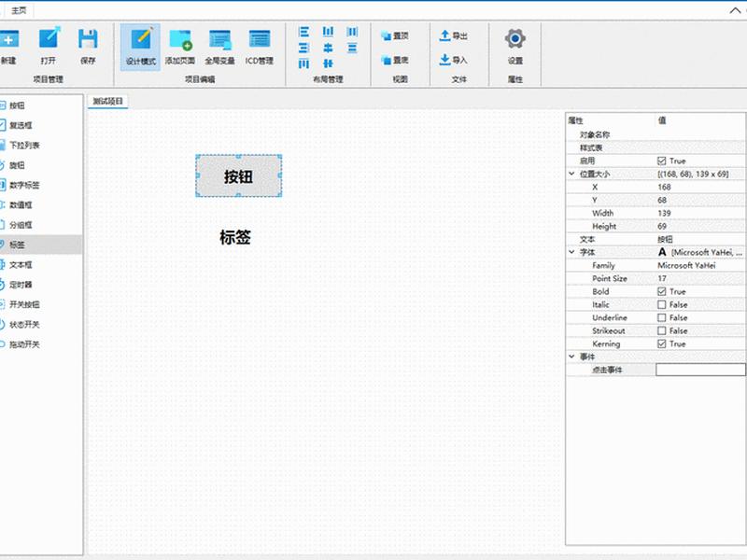
Task: Select 数值框 widget in the toolbox
Action: [41, 205]
